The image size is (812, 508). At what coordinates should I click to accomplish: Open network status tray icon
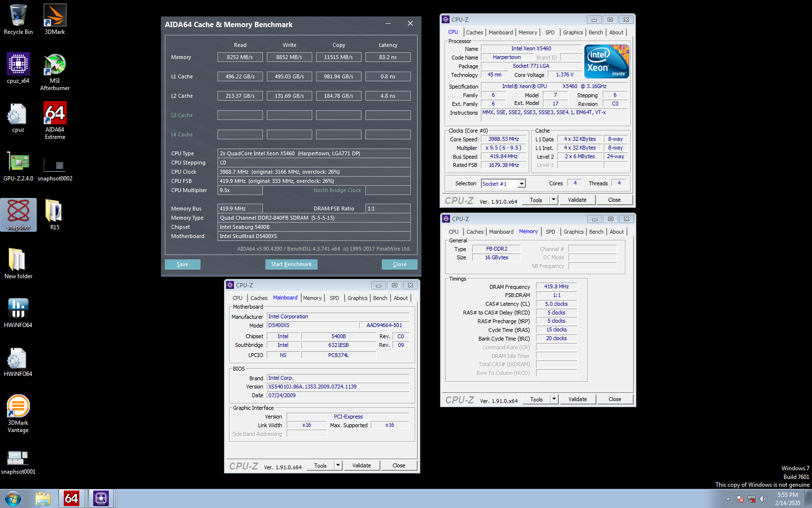[752, 499]
